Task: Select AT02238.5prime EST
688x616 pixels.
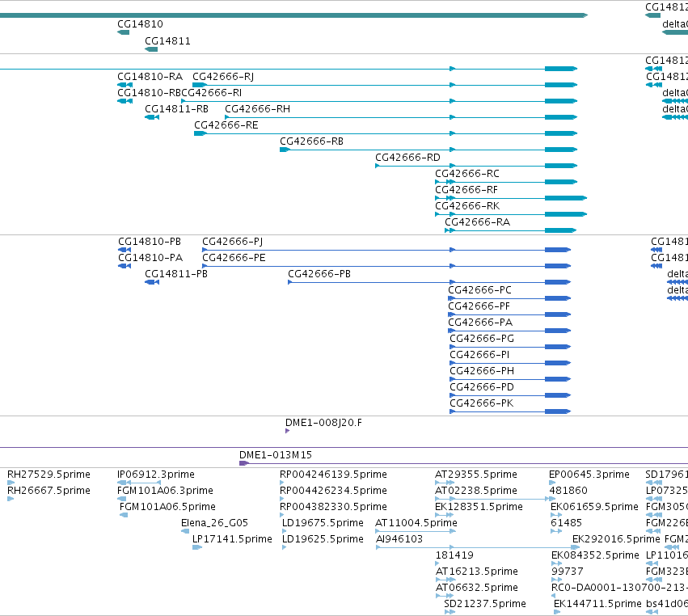Action: pyautogui.click(x=476, y=491)
